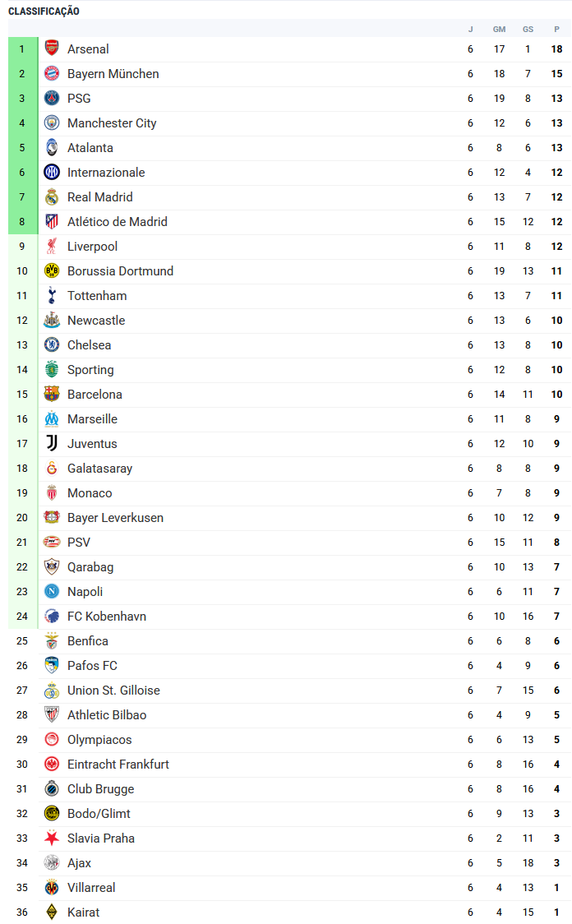The height and width of the screenshot is (924, 572).
Task: Click the Borussia Dortmund logo
Action: (52, 271)
